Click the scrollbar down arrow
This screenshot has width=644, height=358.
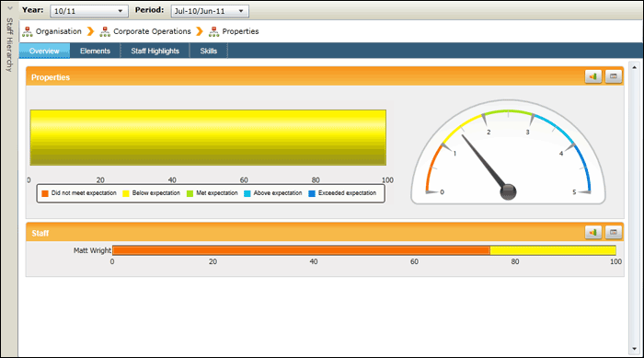coord(635,349)
